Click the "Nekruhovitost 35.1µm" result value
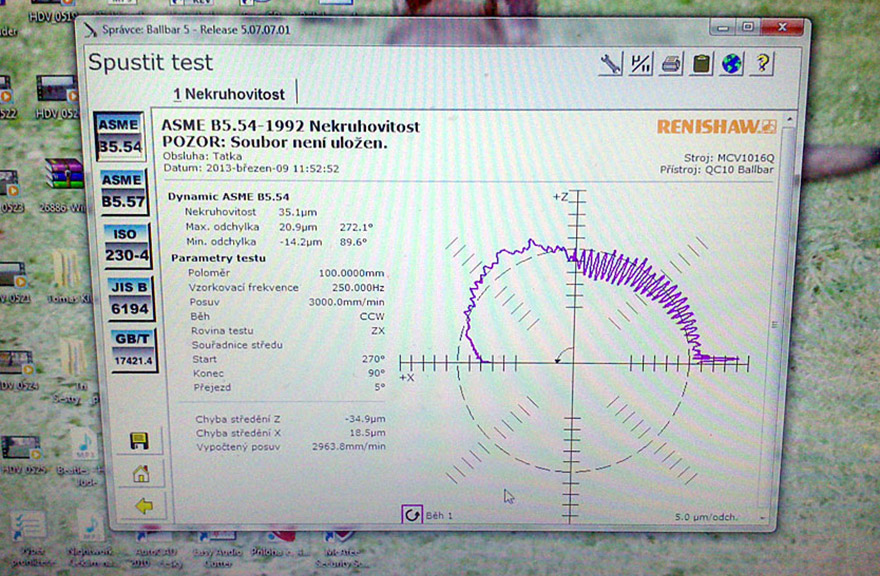Screen dimensions: 880x576 pos(298,212)
